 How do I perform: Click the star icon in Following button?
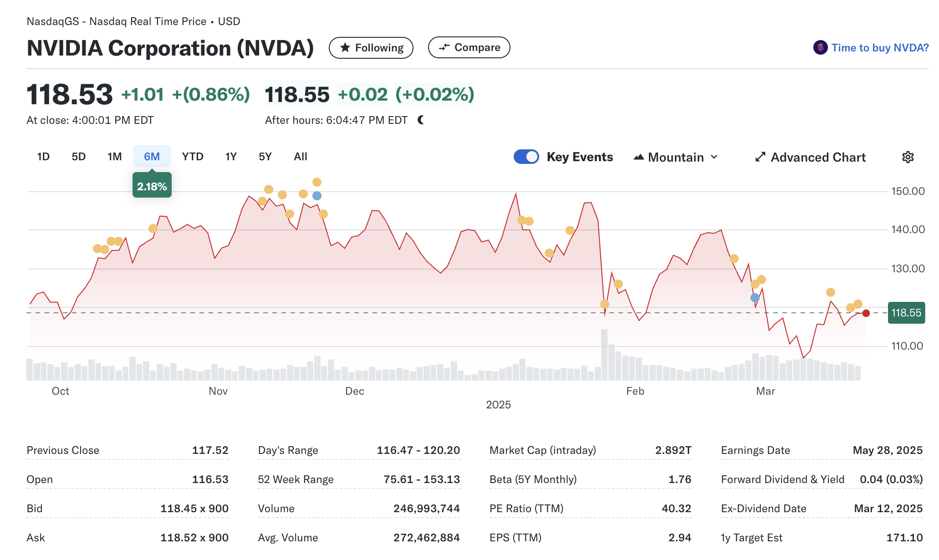click(345, 47)
